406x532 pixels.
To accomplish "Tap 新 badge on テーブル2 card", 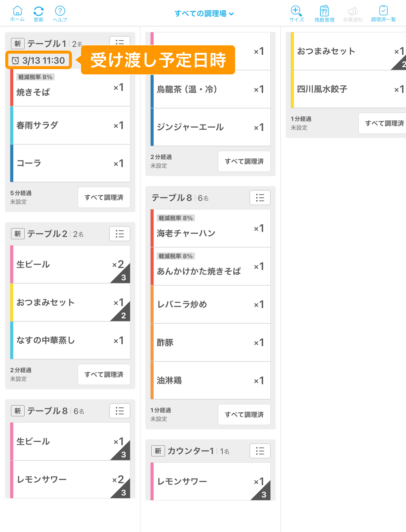I will coord(18,234).
